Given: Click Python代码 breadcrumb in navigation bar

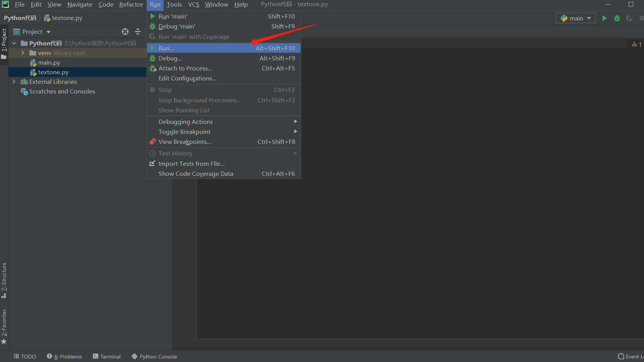Looking at the screenshot, I should [20, 18].
